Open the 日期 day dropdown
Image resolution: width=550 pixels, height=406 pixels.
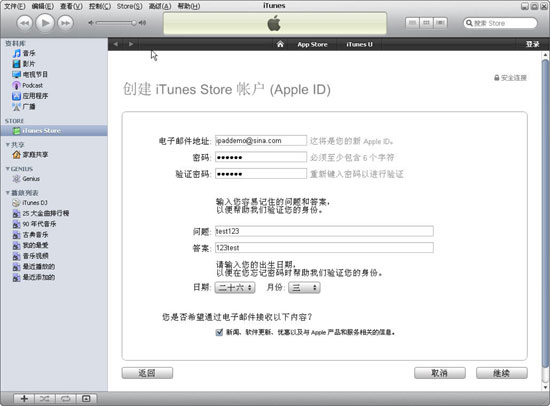235,287
